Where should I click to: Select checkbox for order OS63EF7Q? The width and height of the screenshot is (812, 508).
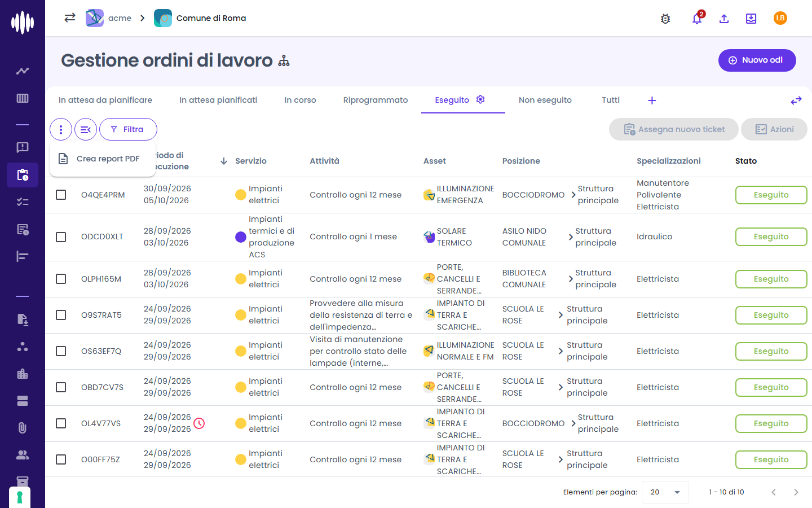[61, 351]
